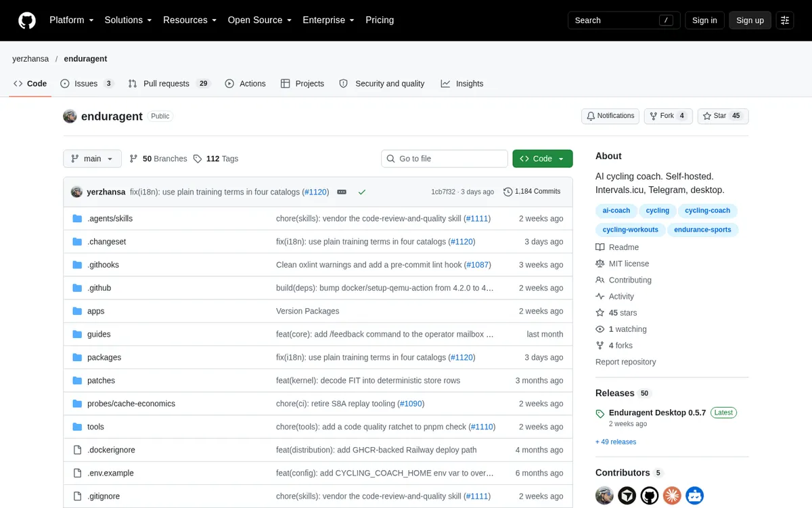
Task: Click the MIT license scale icon
Action: [600, 263]
